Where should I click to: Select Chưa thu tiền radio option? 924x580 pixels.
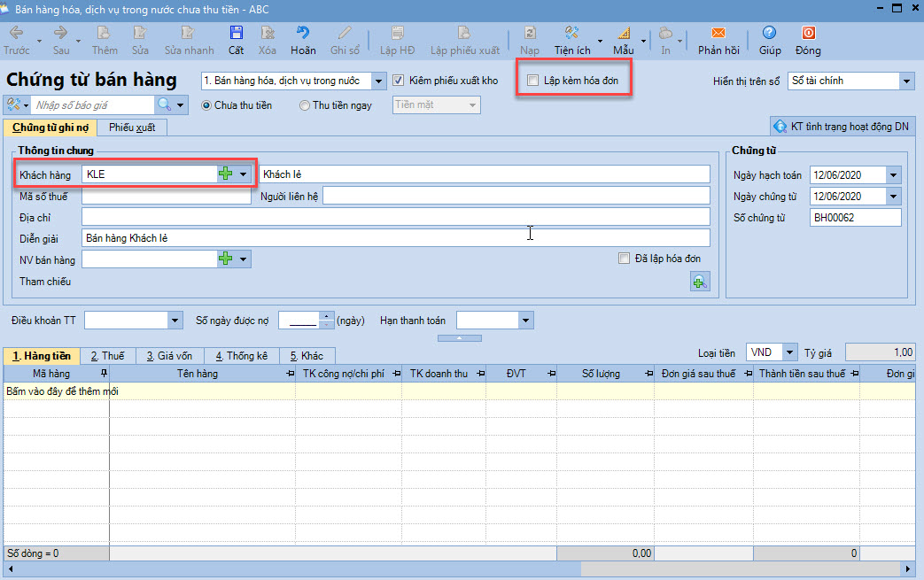tap(206, 105)
